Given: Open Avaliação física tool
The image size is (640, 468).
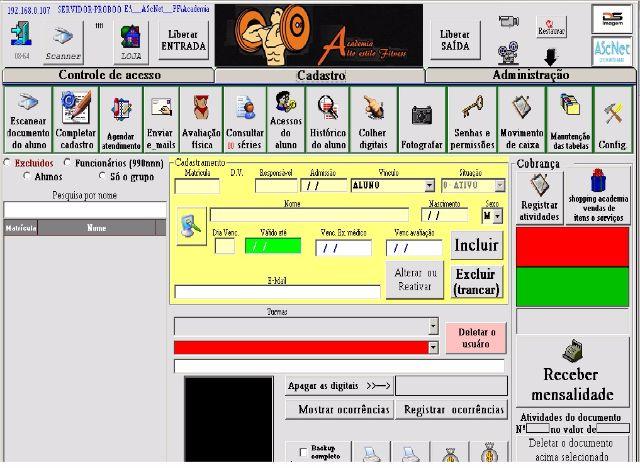Looking at the screenshot, I should tap(201, 120).
